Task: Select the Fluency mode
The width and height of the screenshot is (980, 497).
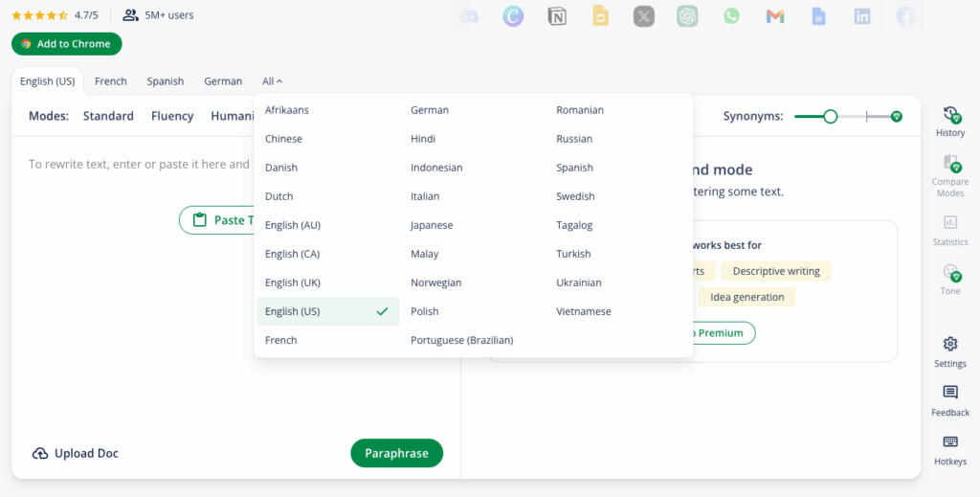Action: (x=172, y=116)
